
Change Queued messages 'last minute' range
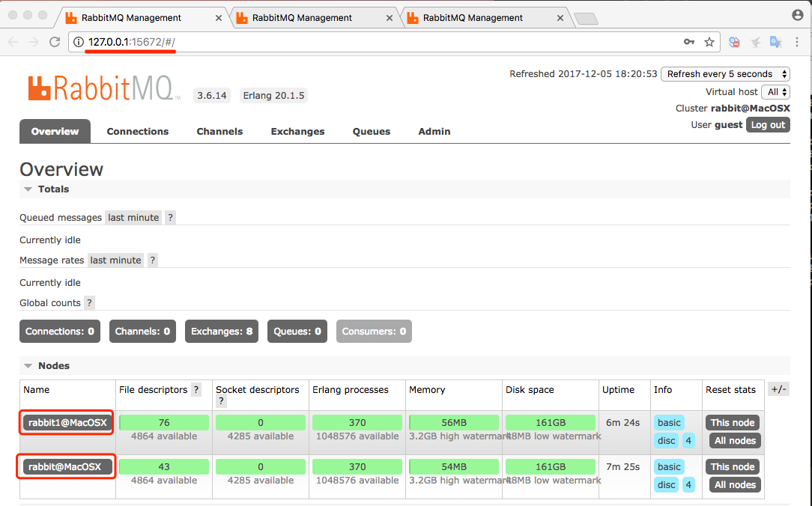coord(133,218)
